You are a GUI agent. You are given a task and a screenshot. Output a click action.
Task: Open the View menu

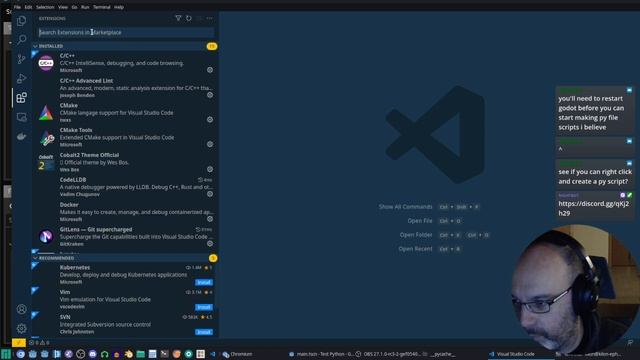point(63,7)
